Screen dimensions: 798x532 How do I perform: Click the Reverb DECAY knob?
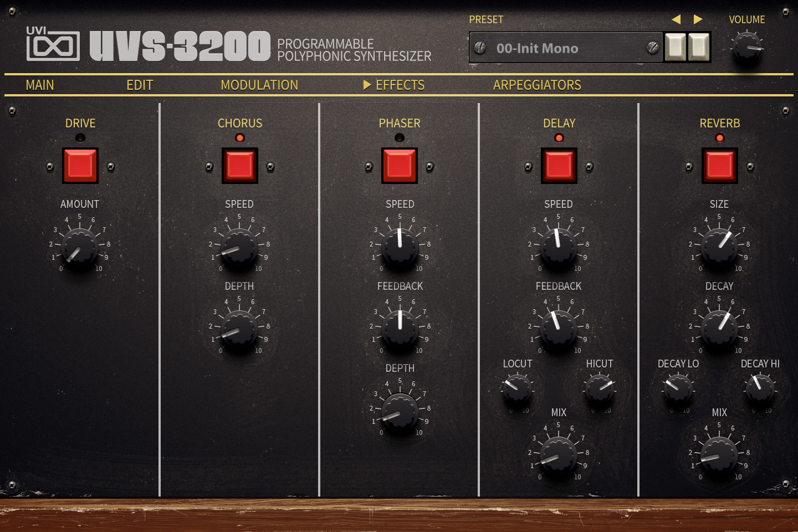coord(719,328)
